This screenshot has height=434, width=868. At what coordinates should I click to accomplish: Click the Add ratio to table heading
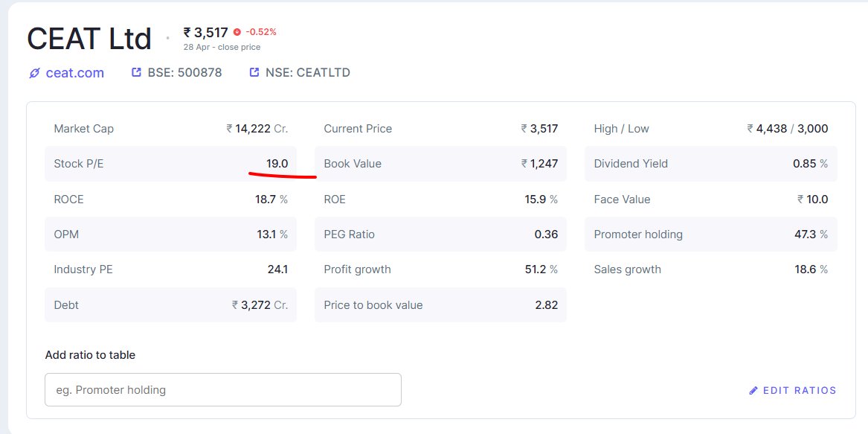[90, 355]
